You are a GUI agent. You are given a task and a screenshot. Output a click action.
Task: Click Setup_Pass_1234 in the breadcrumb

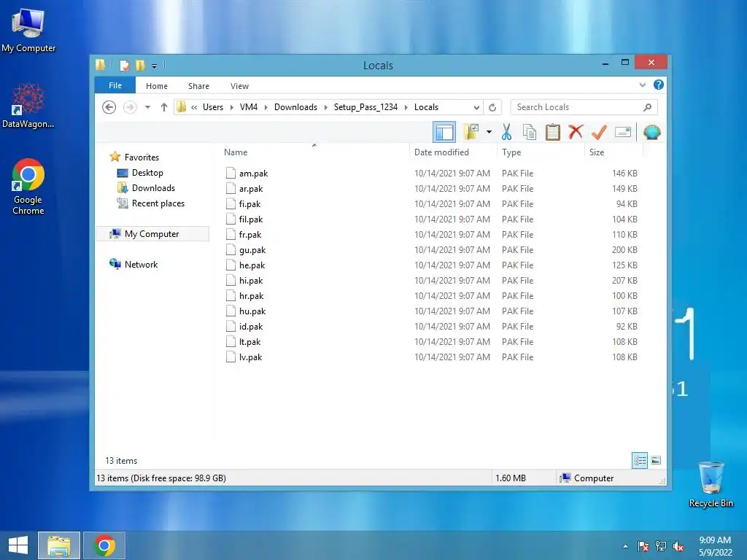pyautogui.click(x=366, y=107)
